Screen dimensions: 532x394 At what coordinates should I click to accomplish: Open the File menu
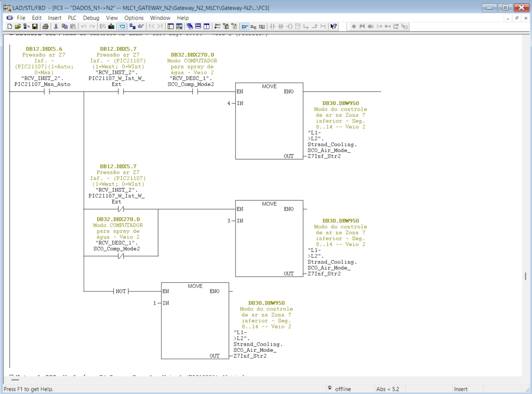point(21,18)
